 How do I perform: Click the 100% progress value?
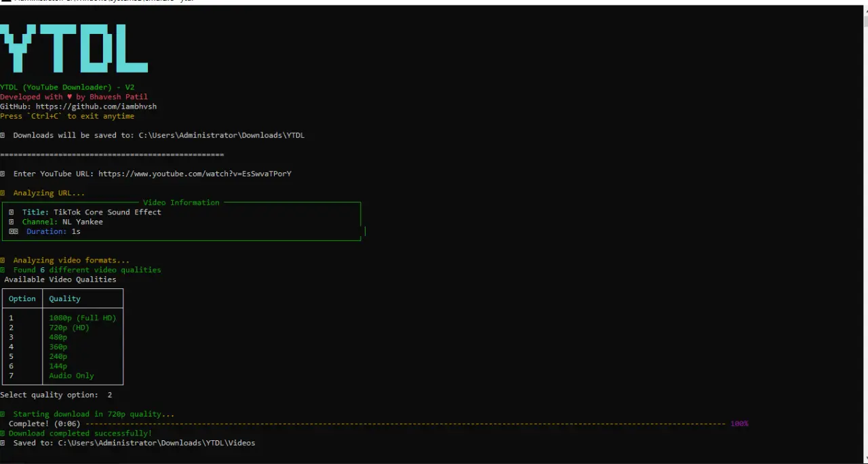[739, 424]
